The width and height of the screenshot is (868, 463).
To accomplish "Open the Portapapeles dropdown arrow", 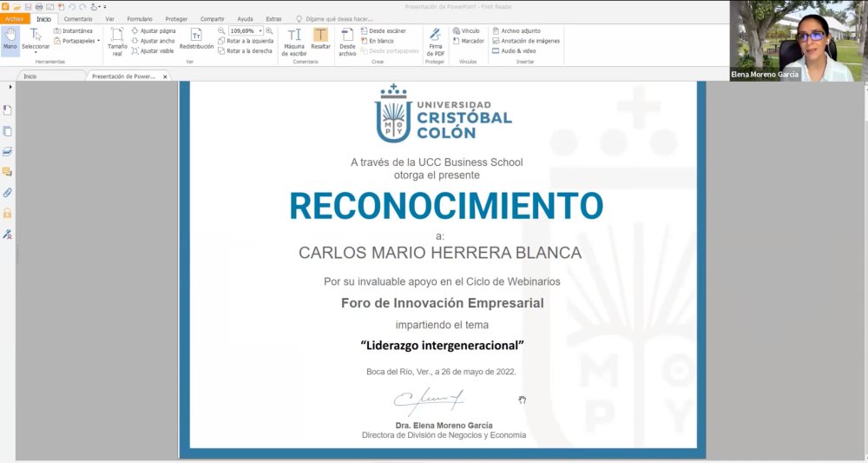I will coord(99,41).
